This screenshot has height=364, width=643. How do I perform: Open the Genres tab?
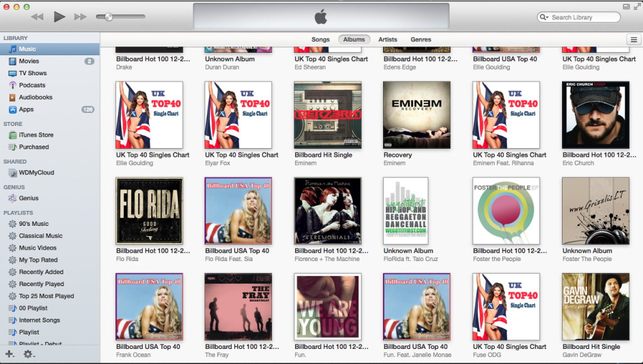tap(421, 40)
